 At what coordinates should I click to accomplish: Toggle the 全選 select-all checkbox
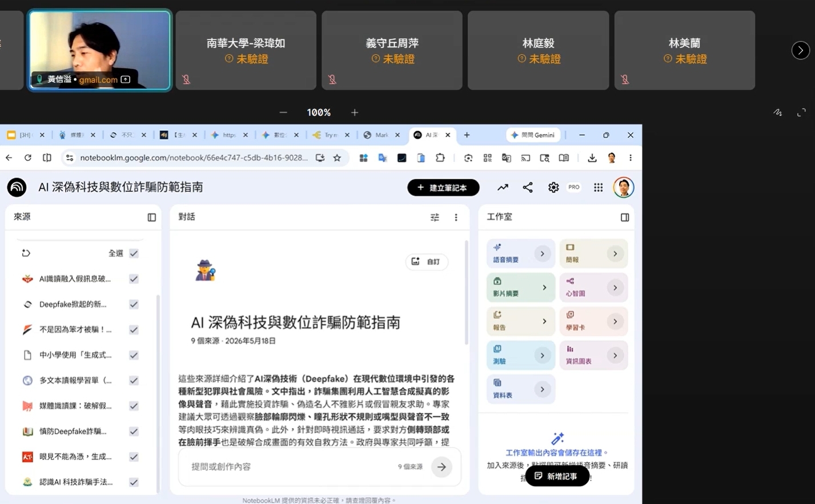[134, 253]
